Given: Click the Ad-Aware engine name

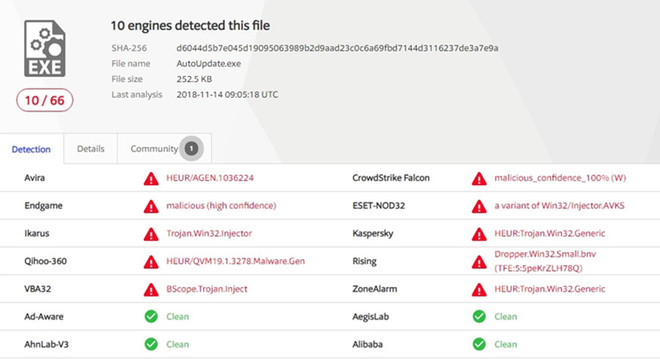Looking at the screenshot, I should click(x=44, y=317).
